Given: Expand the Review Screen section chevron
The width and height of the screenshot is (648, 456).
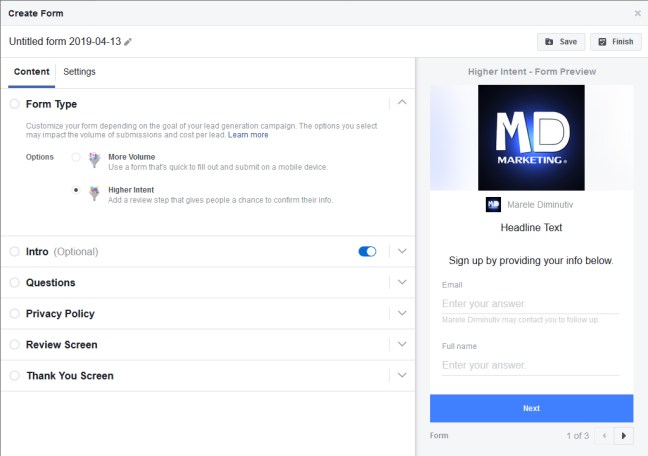Looking at the screenshot, I should pos(402,344).
